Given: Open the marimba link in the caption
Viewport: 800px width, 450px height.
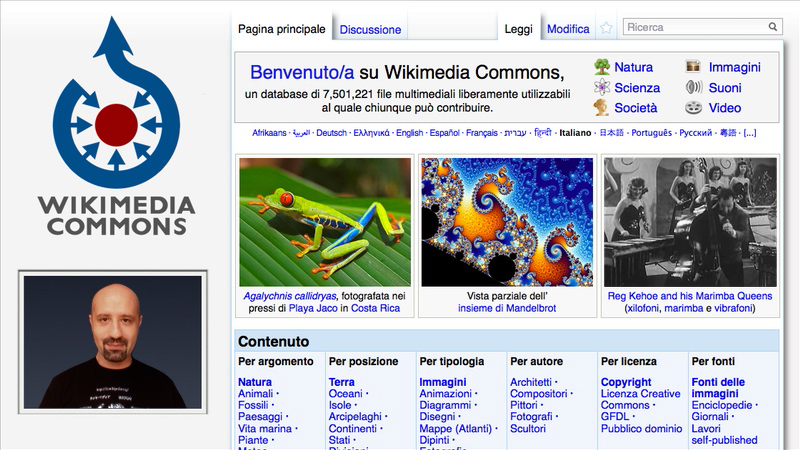Looking at the screenshot, I should (683, 308).
